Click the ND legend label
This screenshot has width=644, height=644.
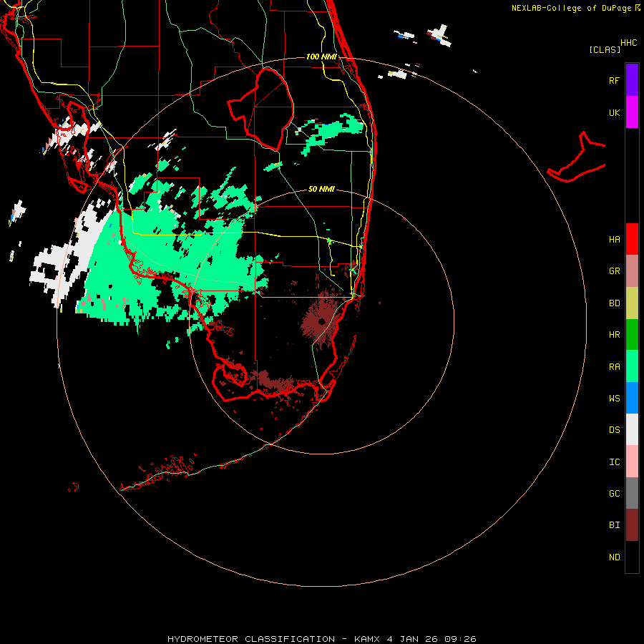click(614, 557)
